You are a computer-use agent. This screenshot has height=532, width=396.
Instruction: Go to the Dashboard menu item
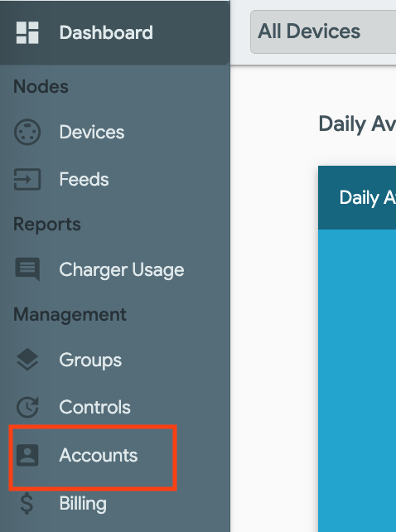coord(114,32)
